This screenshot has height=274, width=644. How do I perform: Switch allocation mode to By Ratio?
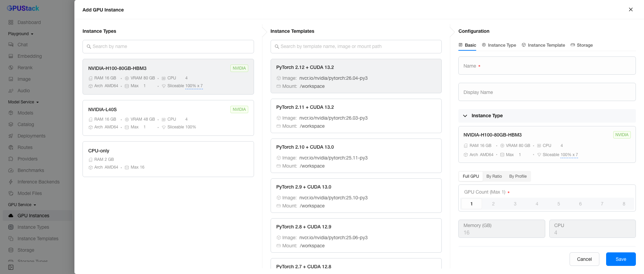(494, 176)
